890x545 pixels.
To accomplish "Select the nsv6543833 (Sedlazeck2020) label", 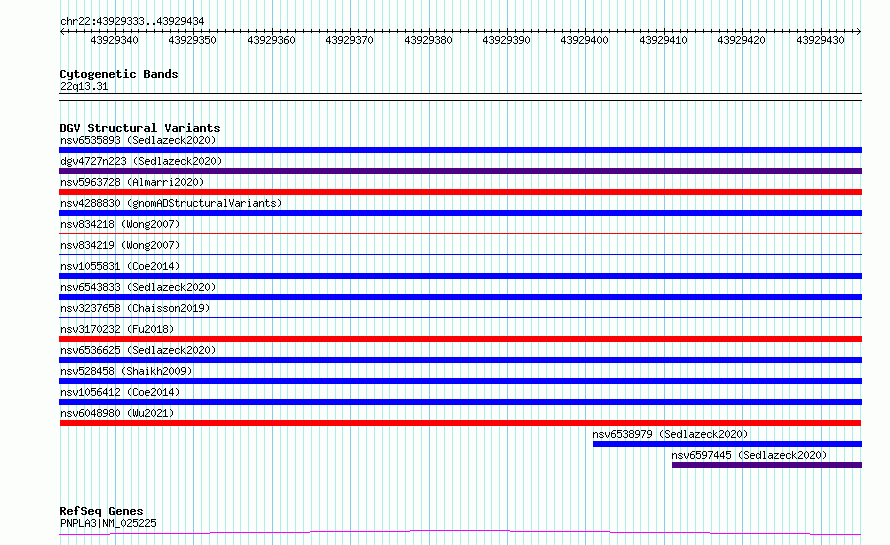I will point(138,287).
